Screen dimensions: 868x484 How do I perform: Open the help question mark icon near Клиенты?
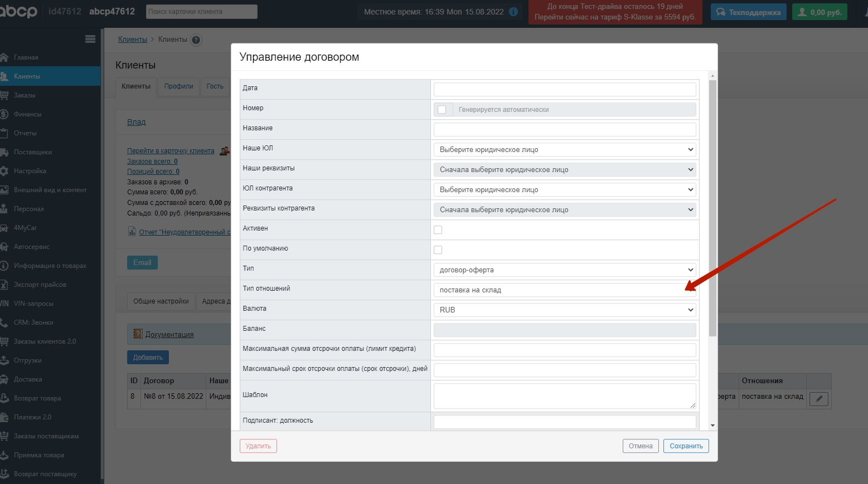tap(196, 40)
